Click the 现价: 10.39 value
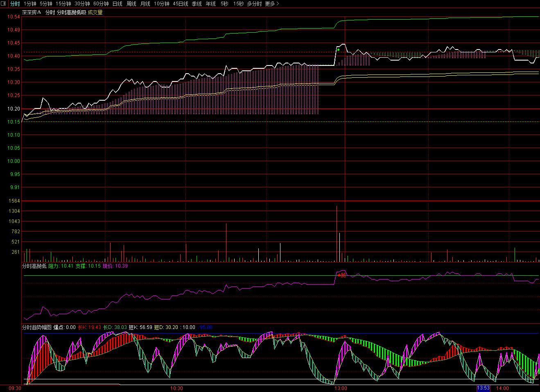The width and height of the screenshot is (540, 392). 115,266
